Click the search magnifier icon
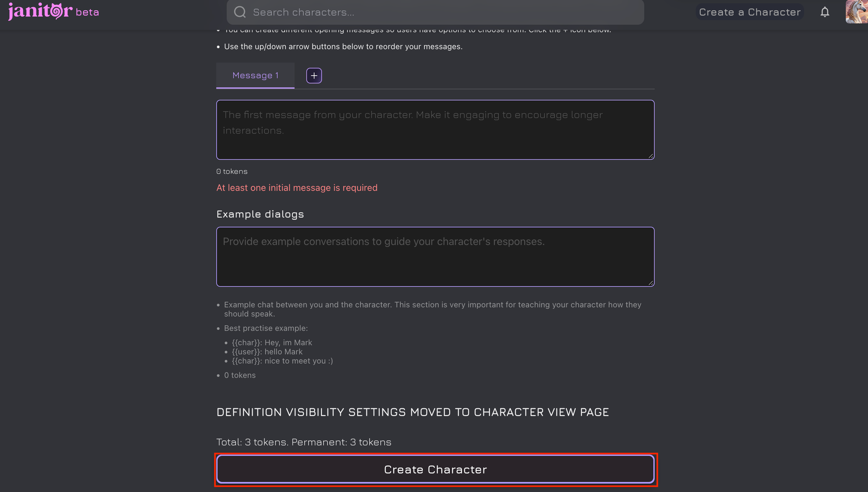This screenshot has height=492, width=868. click(240, 12)
